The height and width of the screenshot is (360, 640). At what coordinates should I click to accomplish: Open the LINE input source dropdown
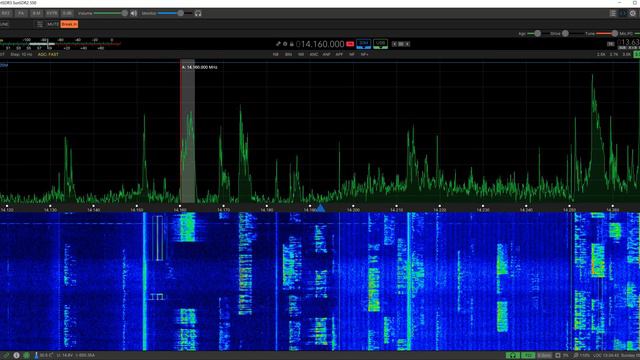[4, 24]
